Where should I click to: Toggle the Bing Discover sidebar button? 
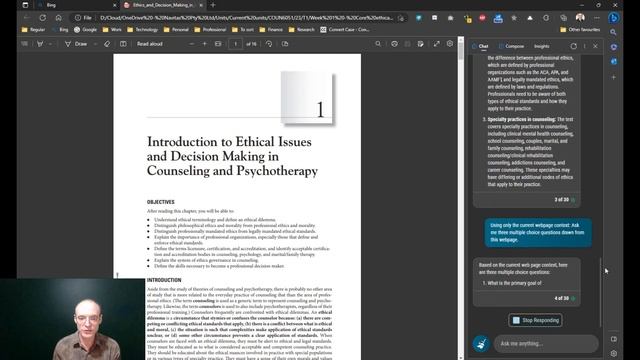click(x=613, y=18)
